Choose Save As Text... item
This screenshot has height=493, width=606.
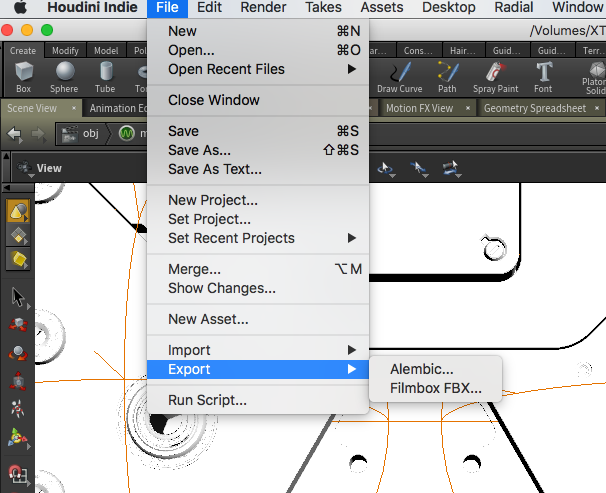pyautogui.click(x=258, y=169)
